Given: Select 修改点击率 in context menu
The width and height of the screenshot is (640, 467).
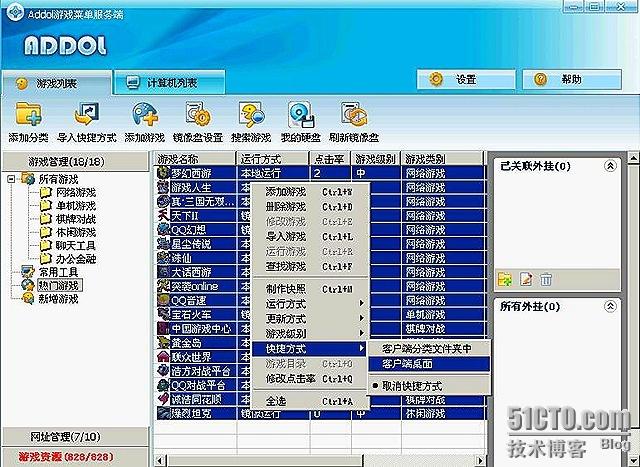Looking at the screenshot, I should 311,378.
